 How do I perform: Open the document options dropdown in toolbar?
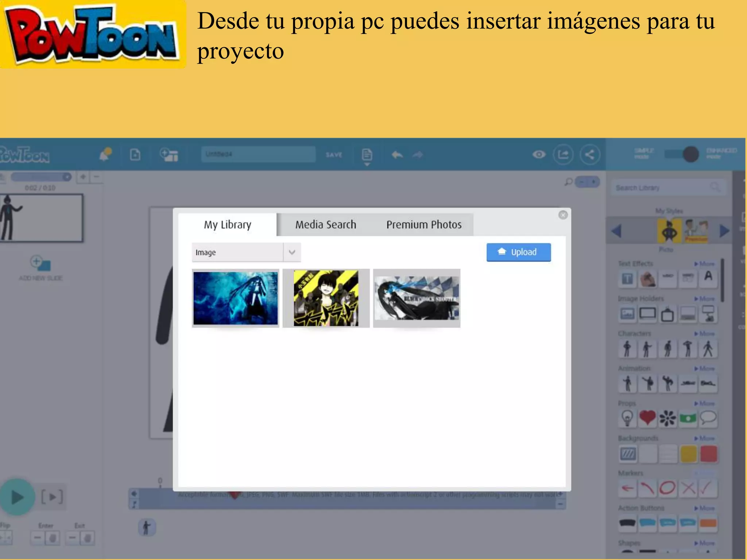367,157
